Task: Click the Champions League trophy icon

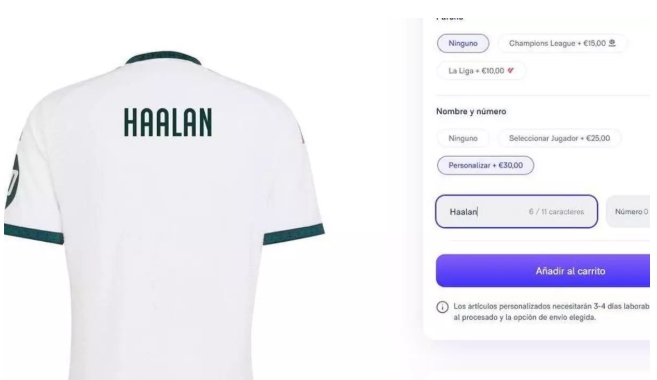Action: (612, 43)
